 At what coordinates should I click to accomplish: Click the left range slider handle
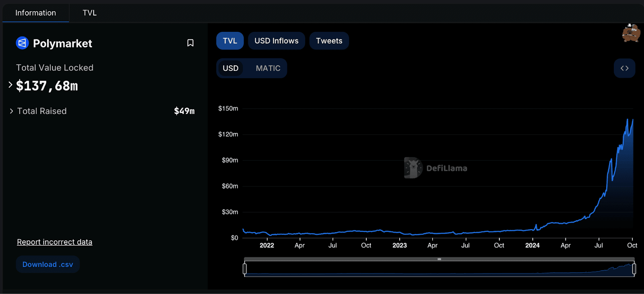coord(245,268)
